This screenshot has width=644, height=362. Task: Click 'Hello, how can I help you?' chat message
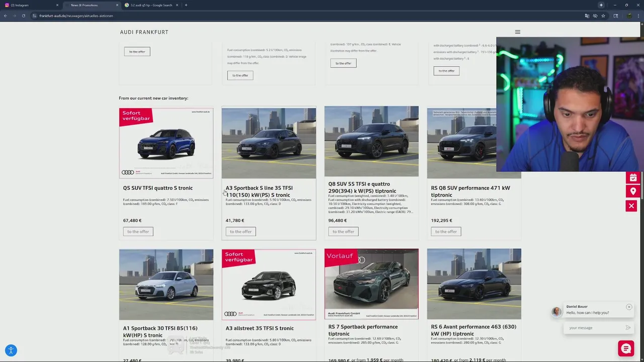click(x=588, y=313)
